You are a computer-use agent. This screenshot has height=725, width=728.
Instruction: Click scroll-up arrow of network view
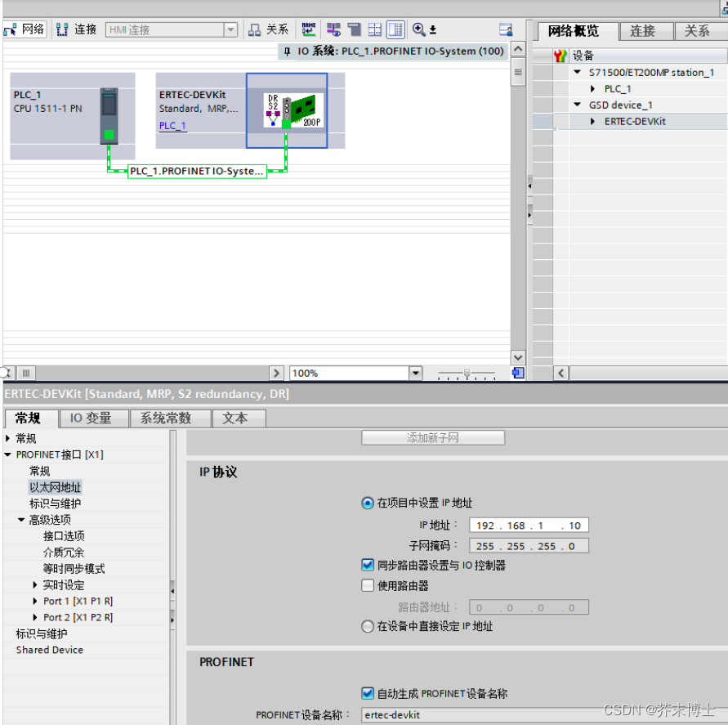pyautogui.click(x=518, y=49)
